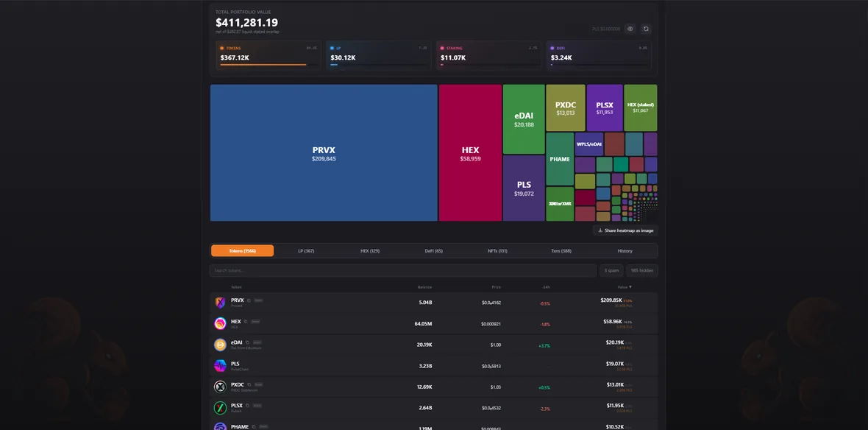Focus the Search tokens input field
Screen dimensions: 868x430
point(403,270)
